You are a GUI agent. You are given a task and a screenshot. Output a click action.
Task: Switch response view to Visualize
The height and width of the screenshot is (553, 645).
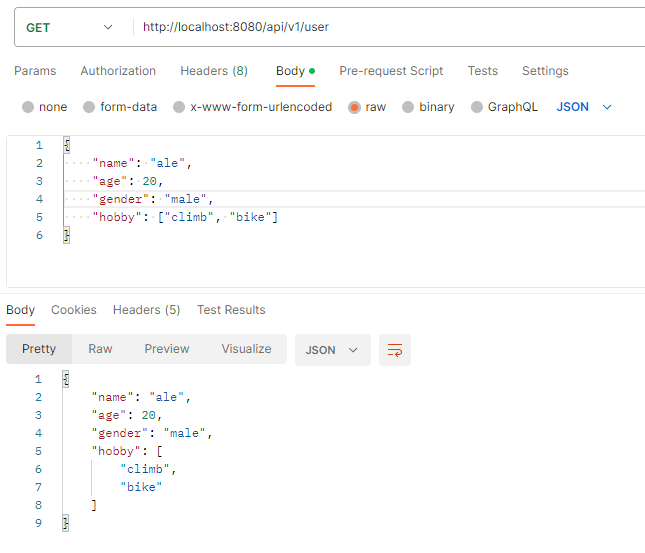coord(246,349)
